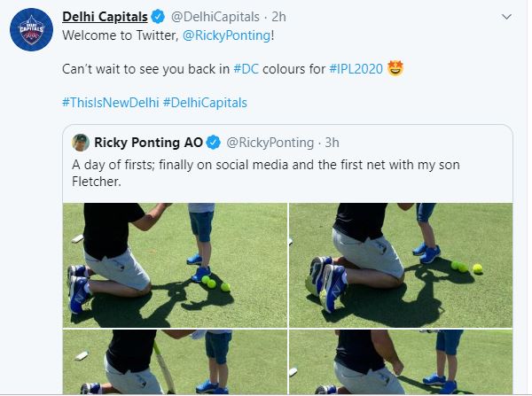Click the star-eyes emoji after #IPL2020

(x=396, y=68)
